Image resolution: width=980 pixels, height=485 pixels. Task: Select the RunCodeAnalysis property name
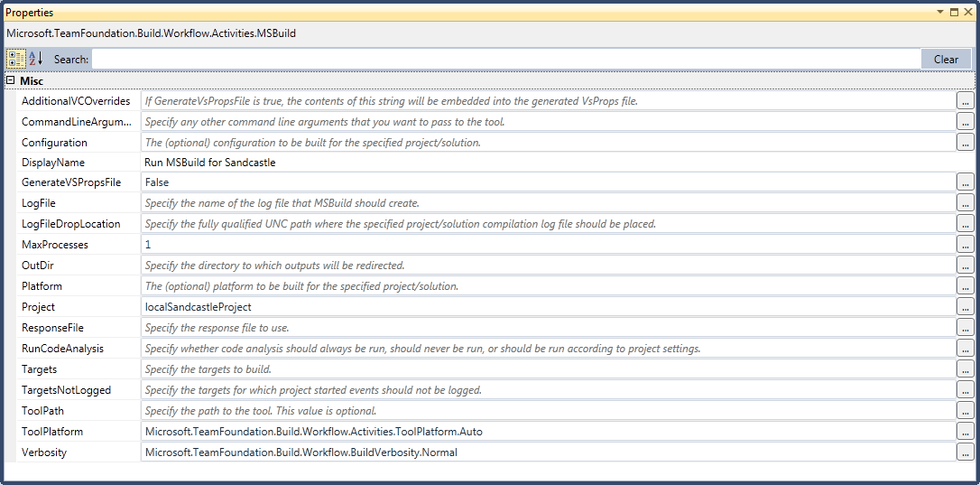62,348
